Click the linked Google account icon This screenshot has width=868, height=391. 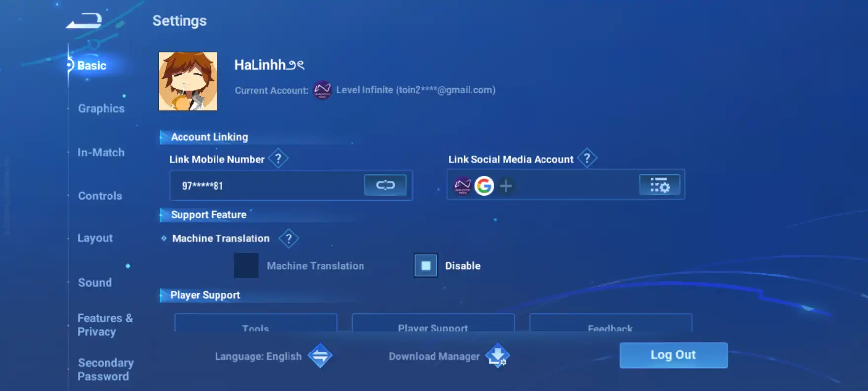pyautogui.click(x=484, y=186)
